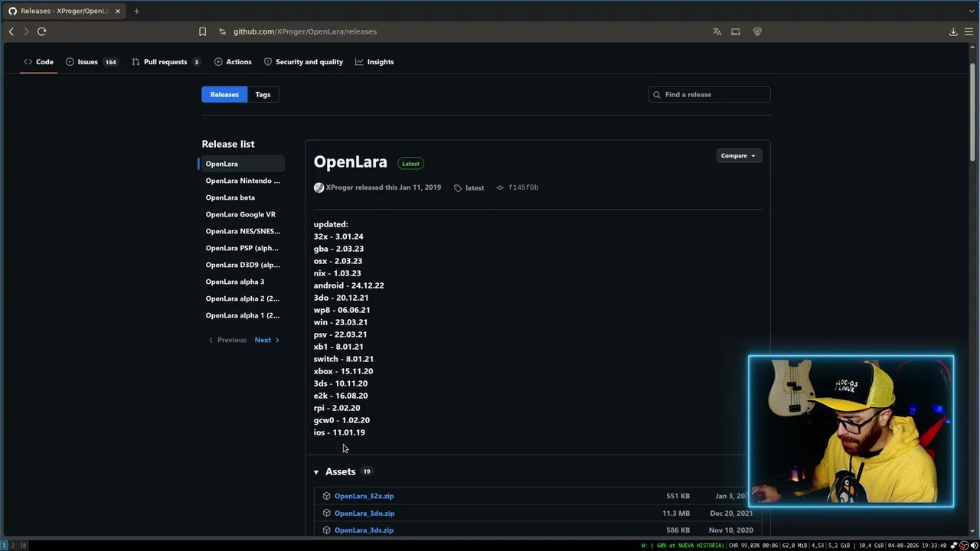This screenshot has height=551, width=980.
Task: Click the green Latest badge
Action: [410, 163]
